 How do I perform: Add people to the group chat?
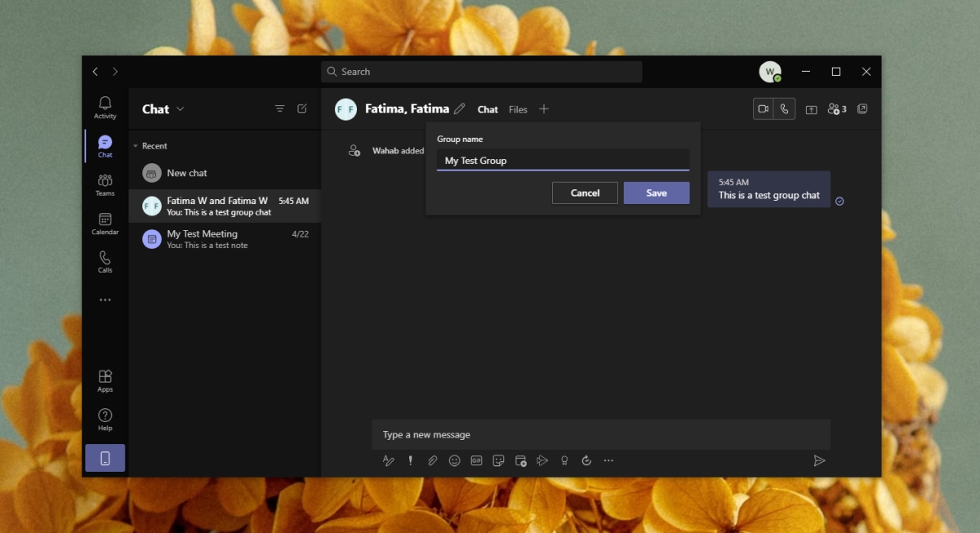coord(835,108)
